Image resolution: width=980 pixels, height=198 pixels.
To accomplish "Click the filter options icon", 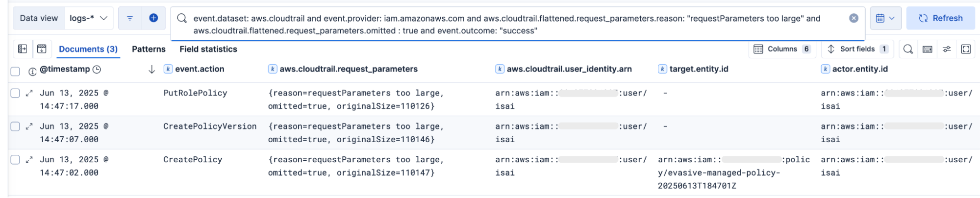I will tap(130, 18).
